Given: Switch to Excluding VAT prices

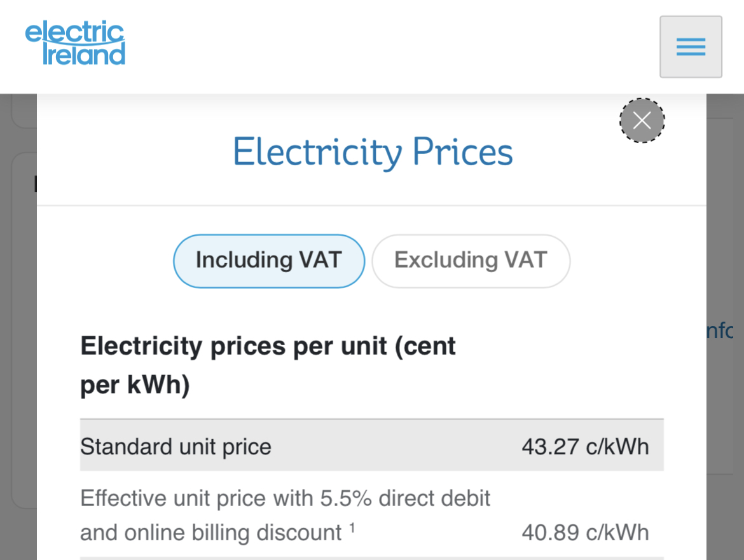Looking at the screenshot, I should 471,261.
